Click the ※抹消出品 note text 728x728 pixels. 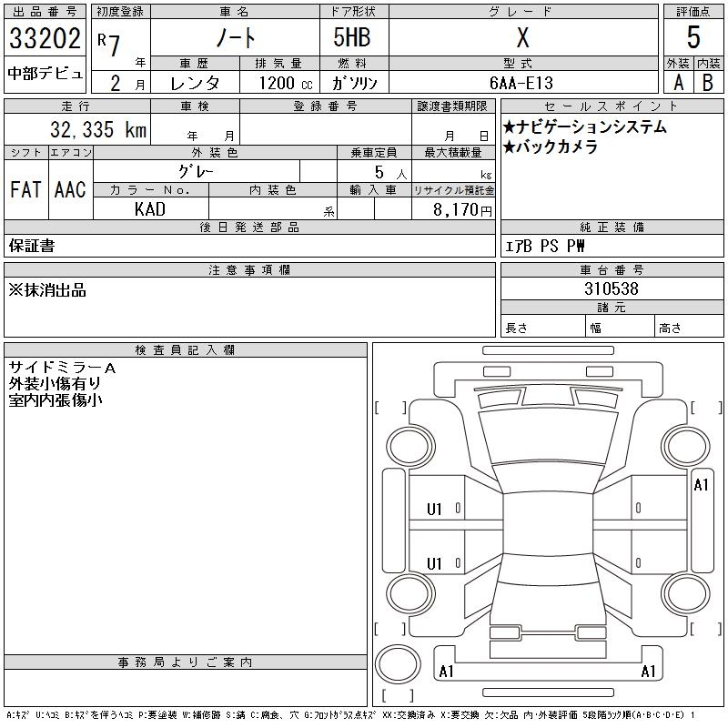coord(47,290)
